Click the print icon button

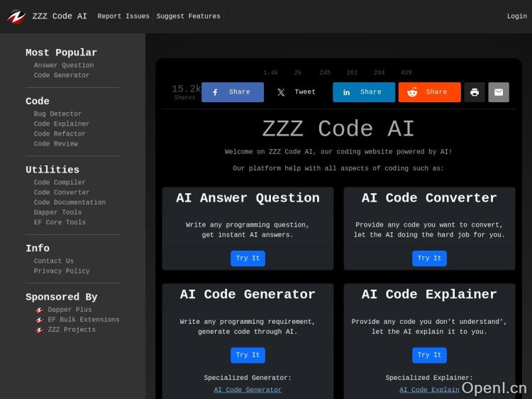[475, 92]
